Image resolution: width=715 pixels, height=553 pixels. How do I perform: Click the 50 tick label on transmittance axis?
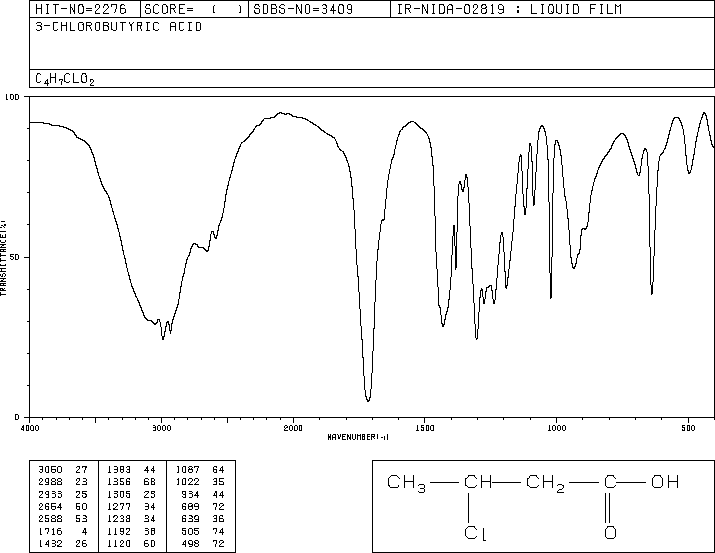point(15,257)
